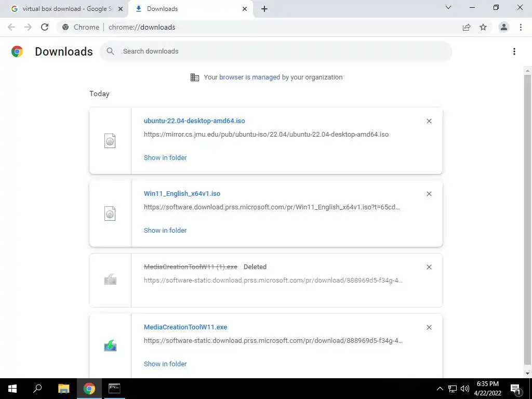The height and width of the screenshot is (399, 532).
Task: Click the organization building icon
Action: [x=195, y=77]
